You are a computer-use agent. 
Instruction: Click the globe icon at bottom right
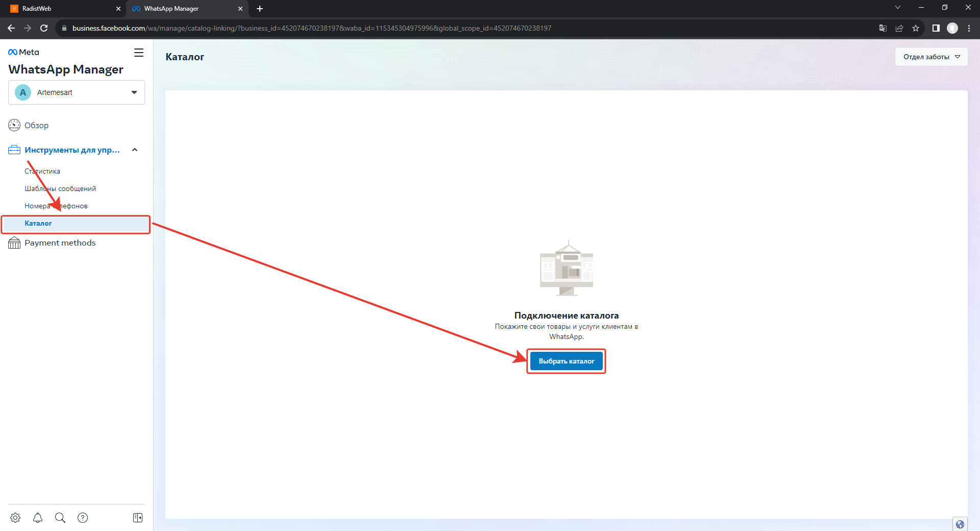[x=960, y=524]
